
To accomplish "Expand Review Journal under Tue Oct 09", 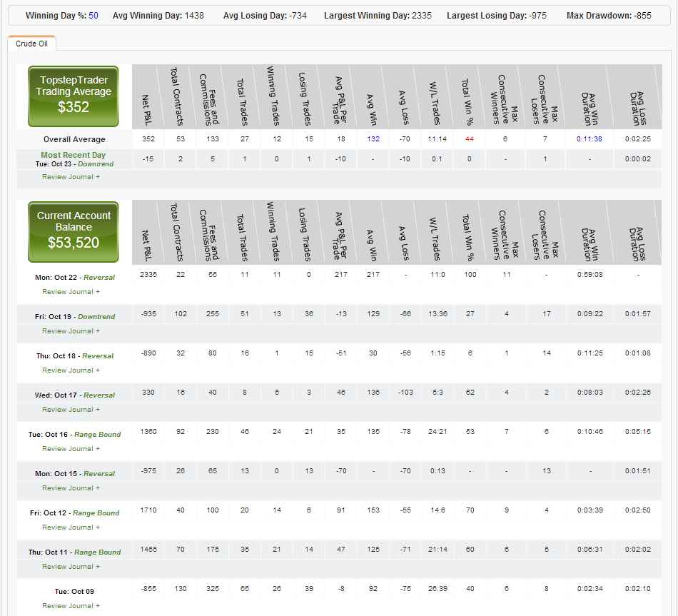I will [71, 606].
